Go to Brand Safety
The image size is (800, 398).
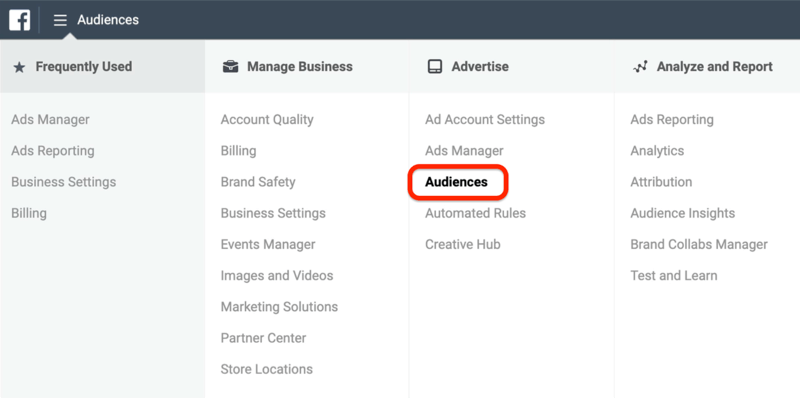pyautogui.click(x=258, y=182)
